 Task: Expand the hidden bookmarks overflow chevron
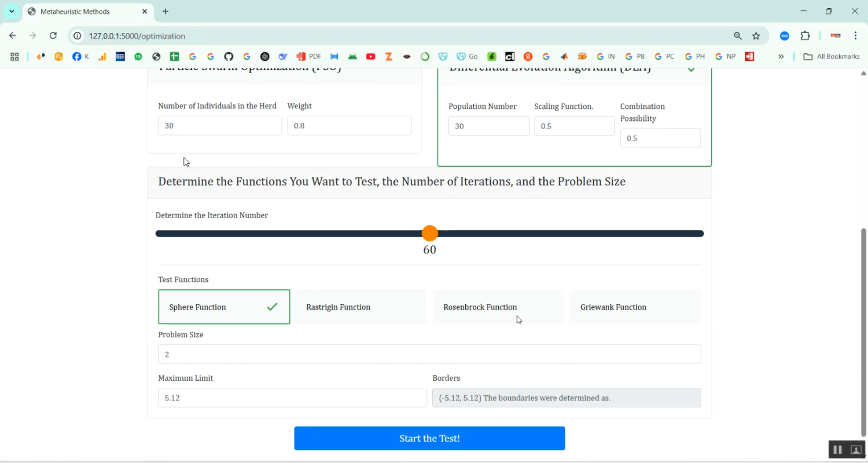[781, 57]
